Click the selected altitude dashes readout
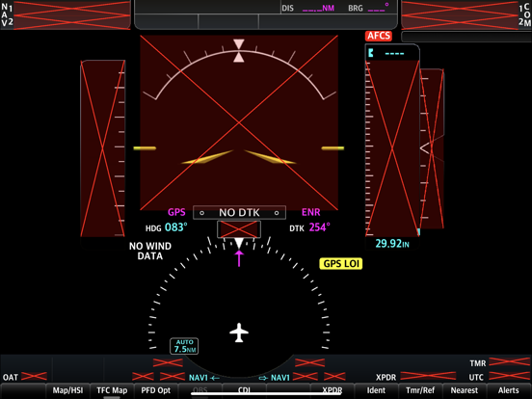Screen dimensions: 532x399 tap(394, 54)
